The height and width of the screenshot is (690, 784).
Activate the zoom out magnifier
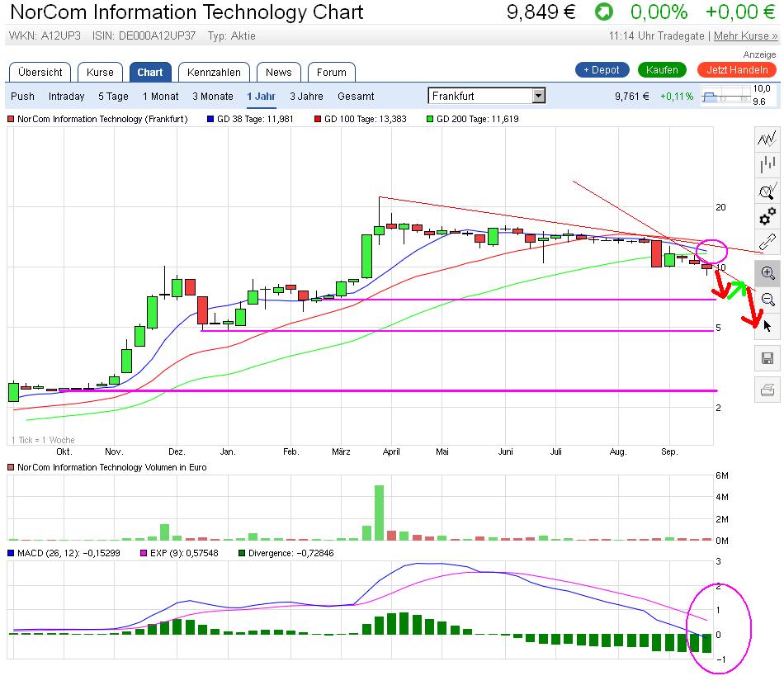pos(767,299)
